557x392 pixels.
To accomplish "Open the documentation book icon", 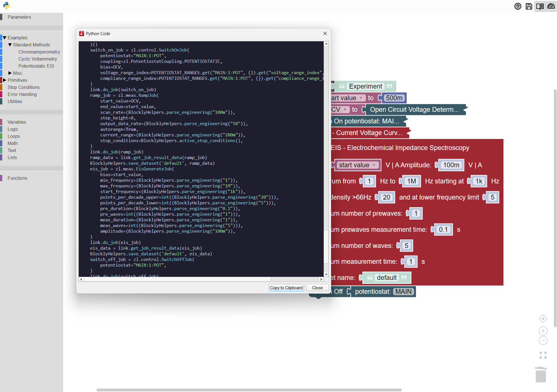I will [x=540, y=6].
